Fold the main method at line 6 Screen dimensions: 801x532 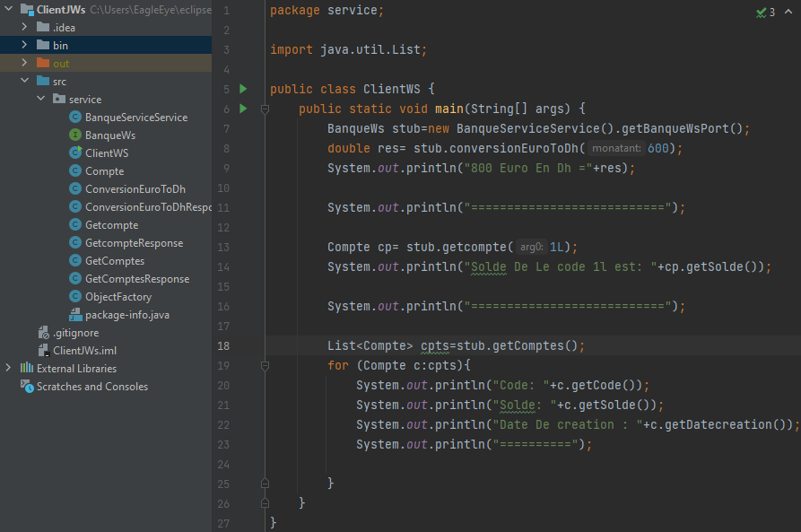265,109
